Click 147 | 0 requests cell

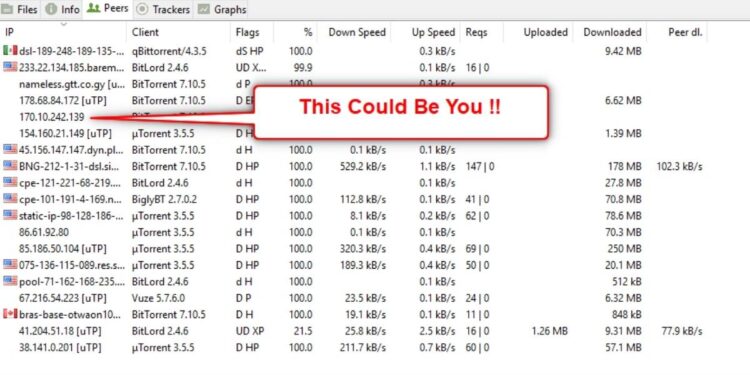click(x=480, y=166)
